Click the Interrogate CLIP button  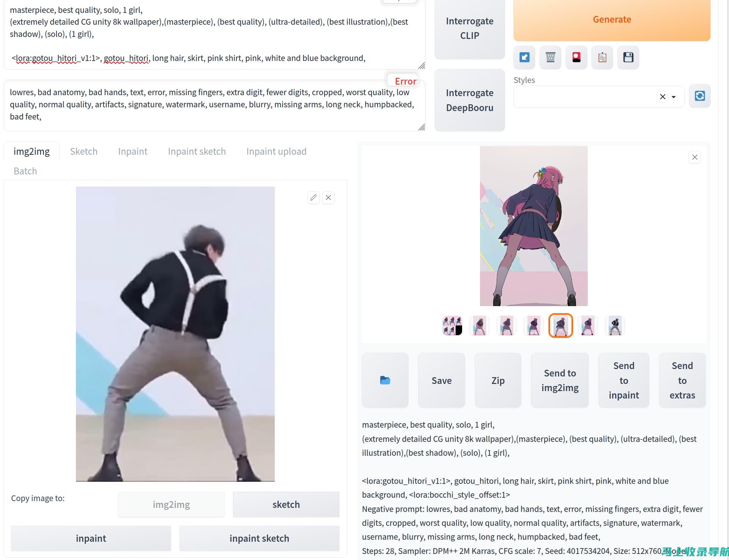coord(470,28)
